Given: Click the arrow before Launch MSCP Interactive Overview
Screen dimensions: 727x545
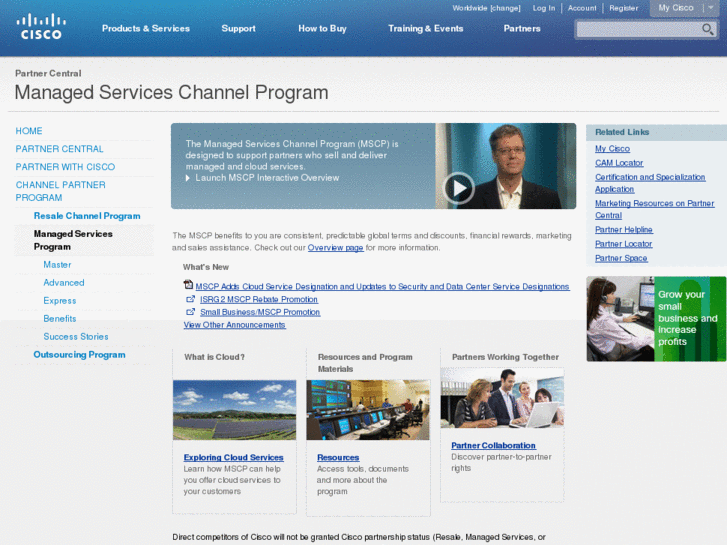Looking at the screenshot, I should 188,178.
